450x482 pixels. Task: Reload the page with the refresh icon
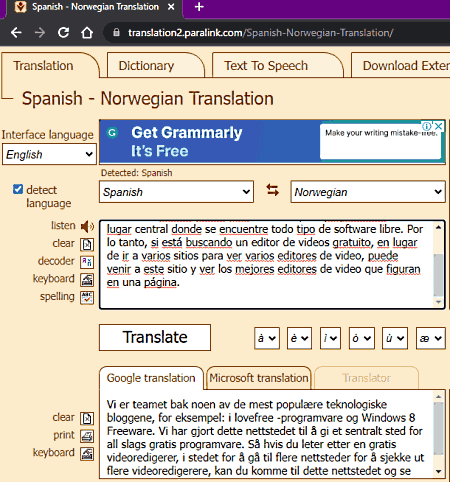[x=63, y=33]
